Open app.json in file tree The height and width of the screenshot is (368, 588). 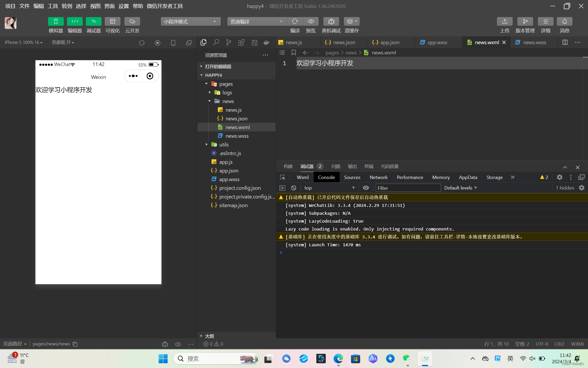click(229, 171)
